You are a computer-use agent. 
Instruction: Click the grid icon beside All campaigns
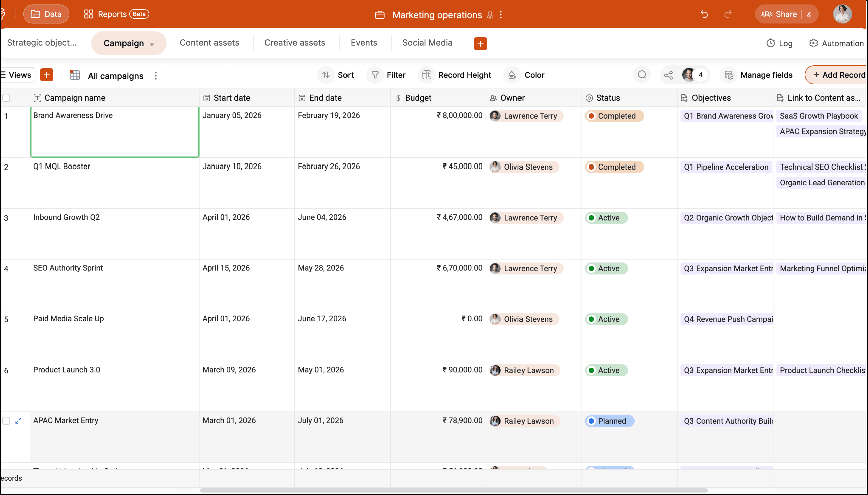pos(75,75)
